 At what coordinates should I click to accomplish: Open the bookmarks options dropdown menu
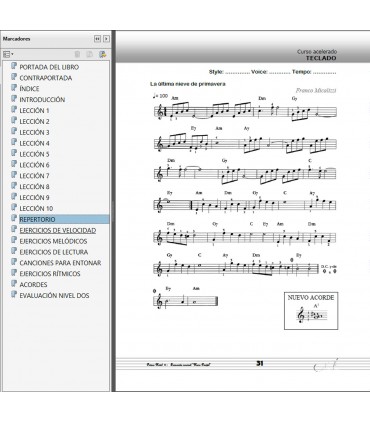(x=8, y=54)
